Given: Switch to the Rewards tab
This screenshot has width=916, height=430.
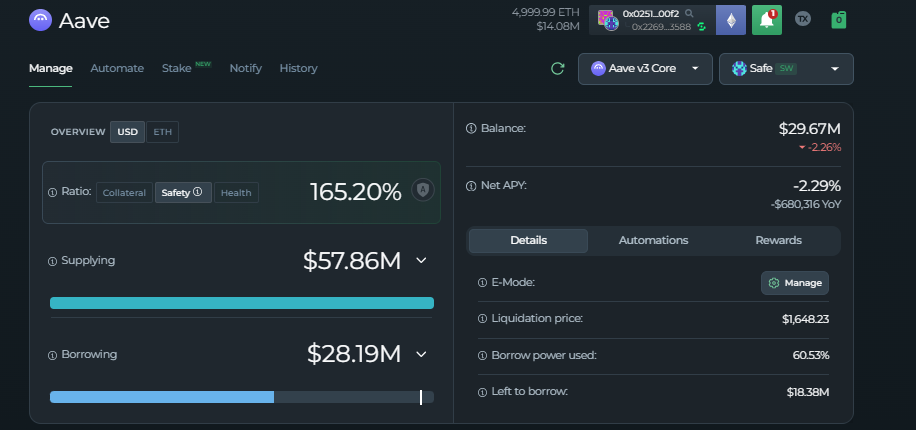Looking at the screenshot, I should [778, 241].
